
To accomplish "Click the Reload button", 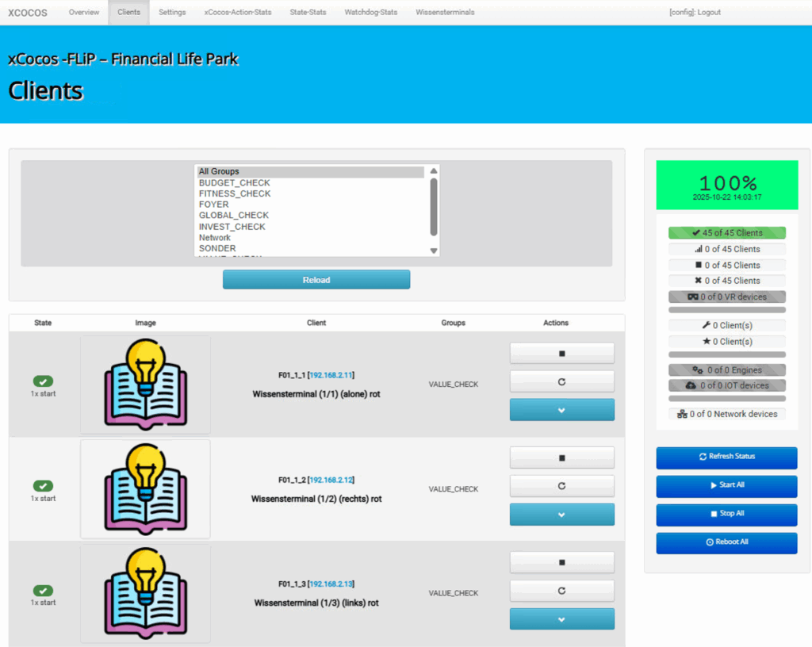I will coord(316,280).
